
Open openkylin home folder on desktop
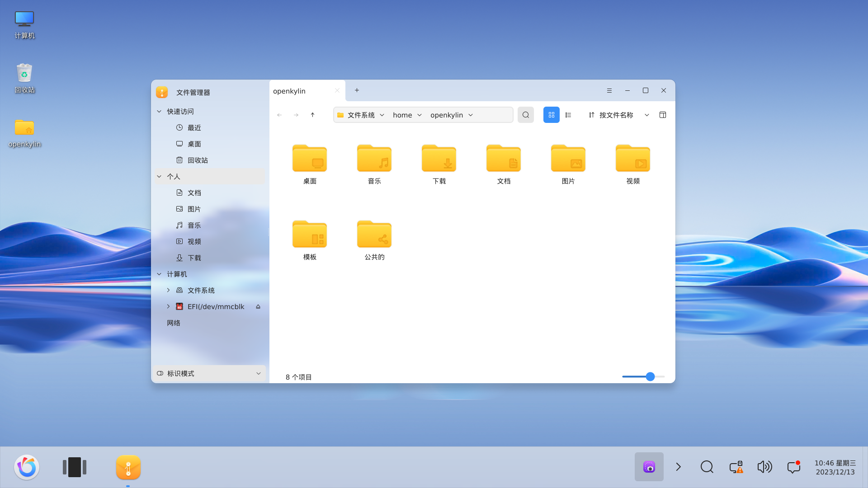24,133
